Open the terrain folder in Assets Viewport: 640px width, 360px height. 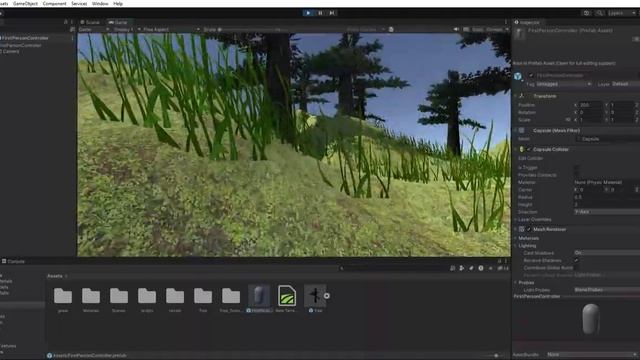click(175, 300)
